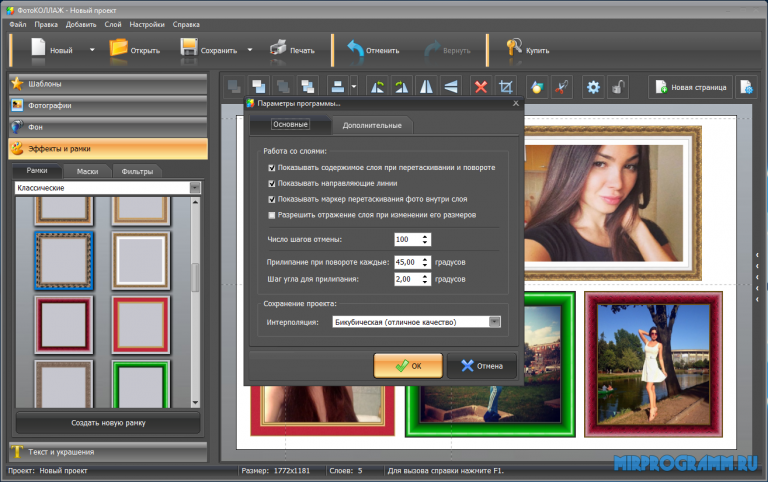Viewport: 768px width, 482px height.
Task: Toggle Показывать содержимое слоя при перетаскивании checkbox
Action: point(272,168)
